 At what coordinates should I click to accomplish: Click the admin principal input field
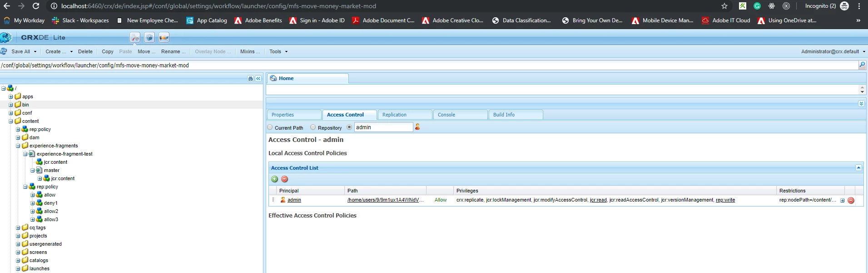(383, 127)
